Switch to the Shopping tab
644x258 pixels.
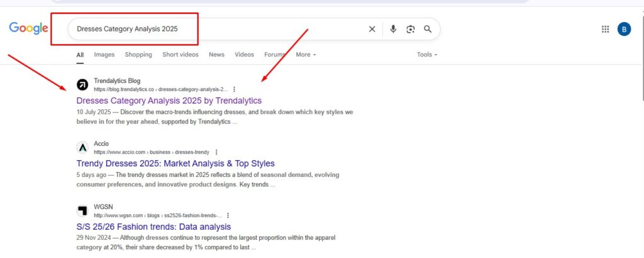(138, 55)
